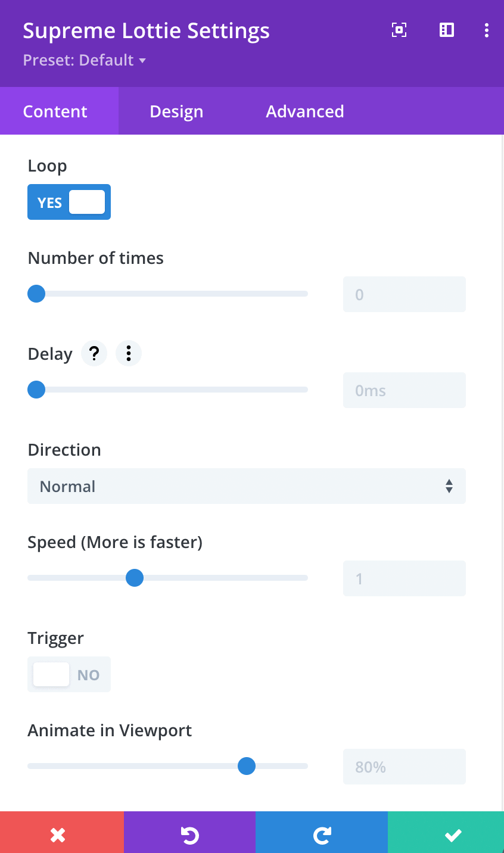
Task: Click the snap-to-sidebar layout icon
Action: 447,30
